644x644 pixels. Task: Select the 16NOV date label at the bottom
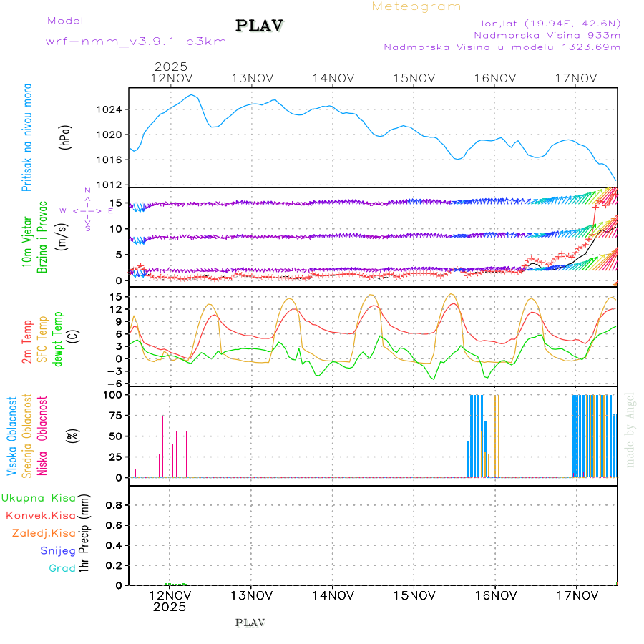click(495, 595)
